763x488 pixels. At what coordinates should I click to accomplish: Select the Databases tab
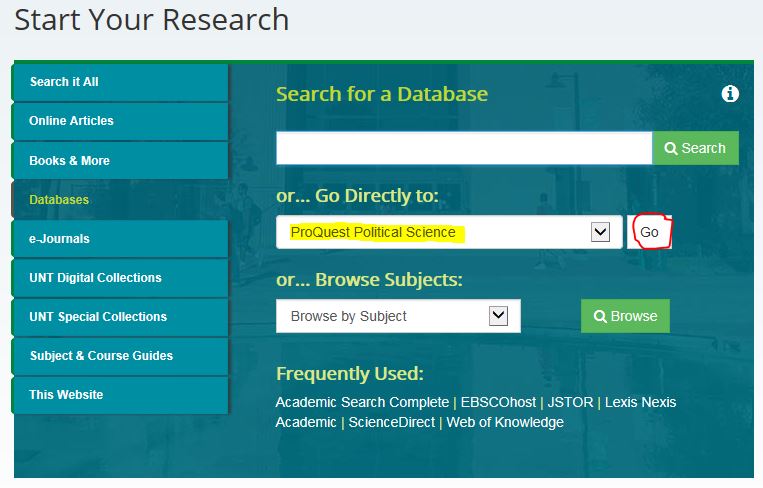point(120,199)
